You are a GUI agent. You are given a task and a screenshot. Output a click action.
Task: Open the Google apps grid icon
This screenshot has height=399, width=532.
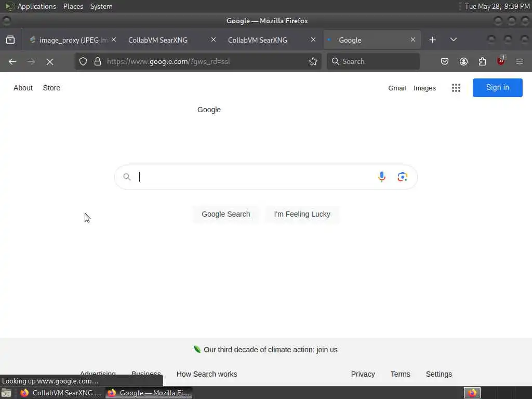coord(456,88)
